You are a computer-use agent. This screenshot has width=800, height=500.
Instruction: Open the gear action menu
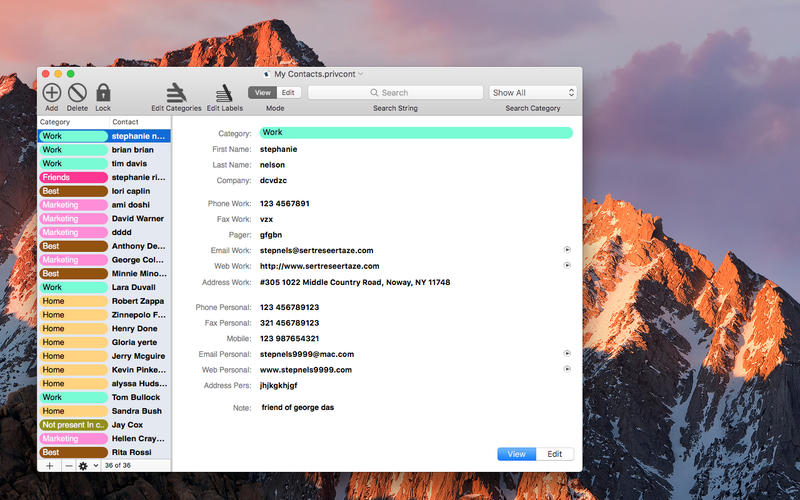click(87, 466)
